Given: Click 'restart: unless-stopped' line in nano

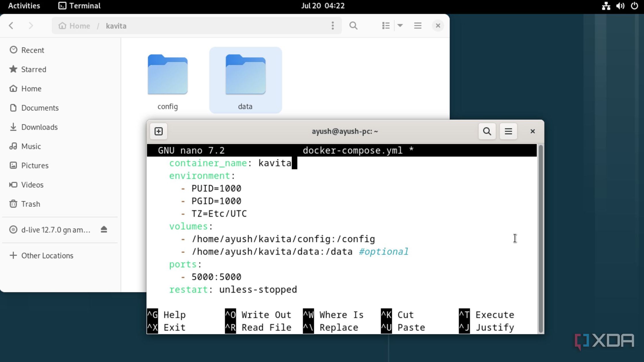Looking at the screenshot, I should coord(233,290).
